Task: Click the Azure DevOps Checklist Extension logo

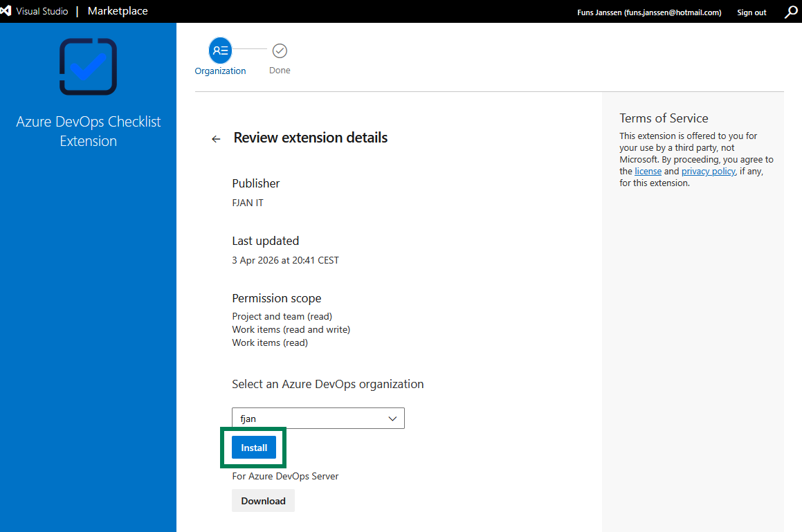Action: [x=88, y=66]
